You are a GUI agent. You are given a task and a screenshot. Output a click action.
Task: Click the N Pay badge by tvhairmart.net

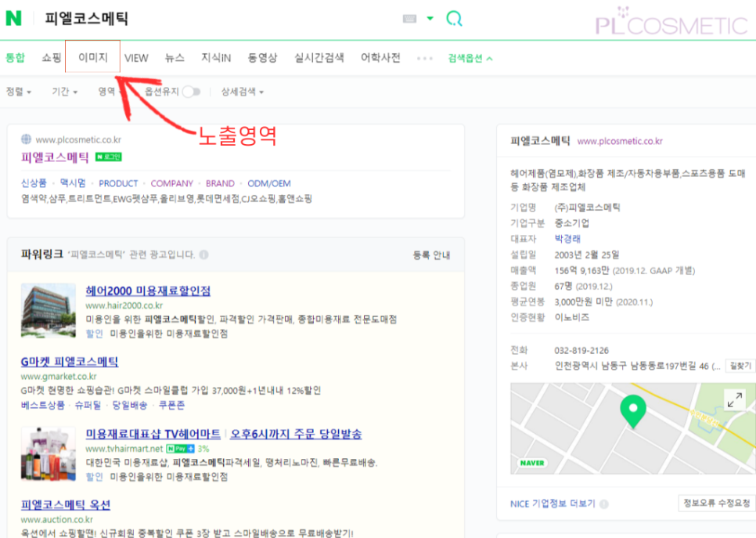pos(180,449)
